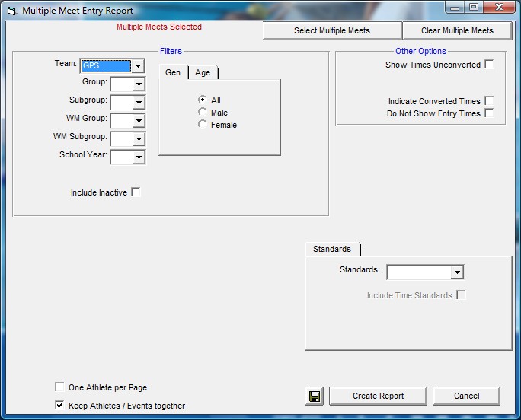
Task: Click the Team field showing GPS
Action: [106, 65]
